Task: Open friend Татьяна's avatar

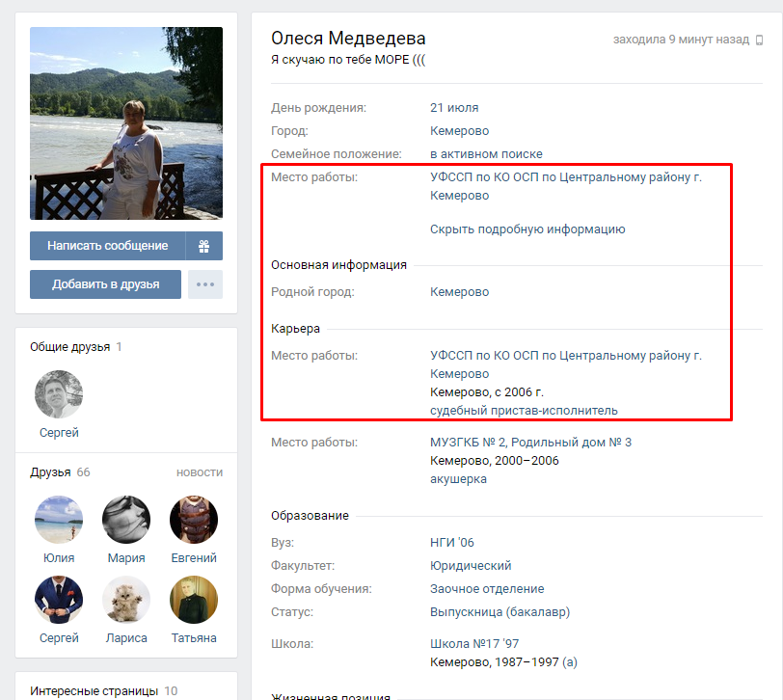Action: (x=194, y=600)
